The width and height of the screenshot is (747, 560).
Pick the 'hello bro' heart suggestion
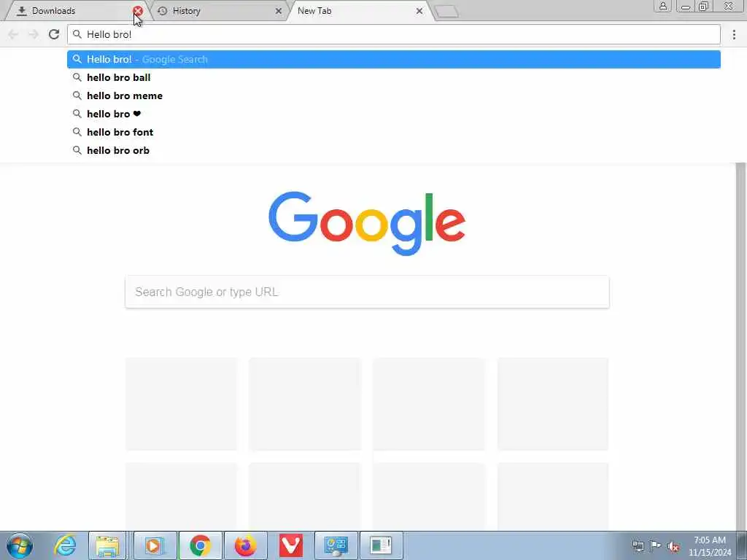tap(393, 114)
